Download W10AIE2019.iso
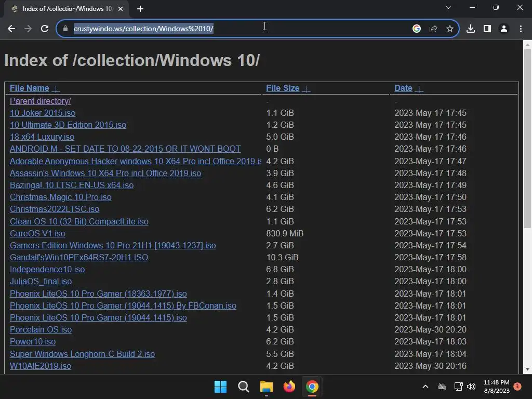Image resolution: width=532 pixels, height=399 pixels. tap(41, 366)
